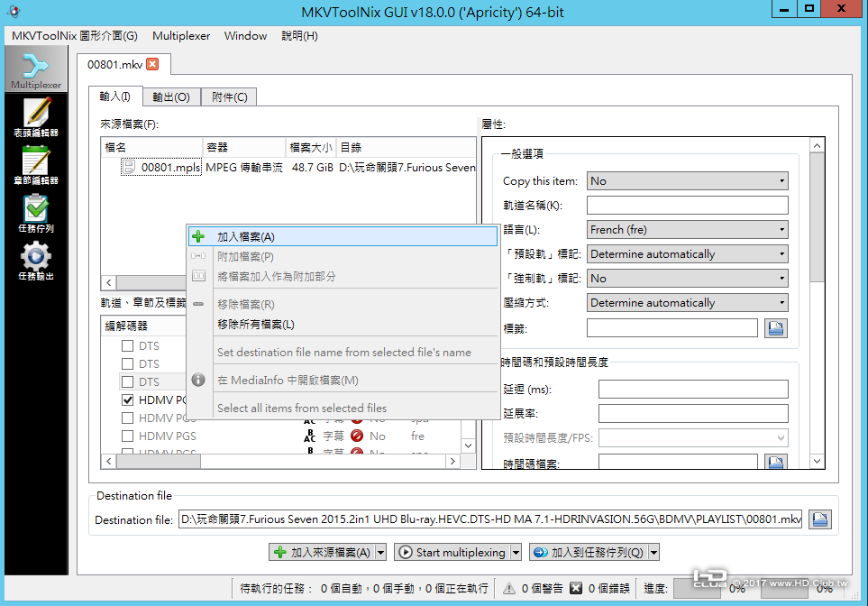Open the 預設時間長度/FPS combo box
This screenshot has width=868, height=606.
click(x=693, y=437)
